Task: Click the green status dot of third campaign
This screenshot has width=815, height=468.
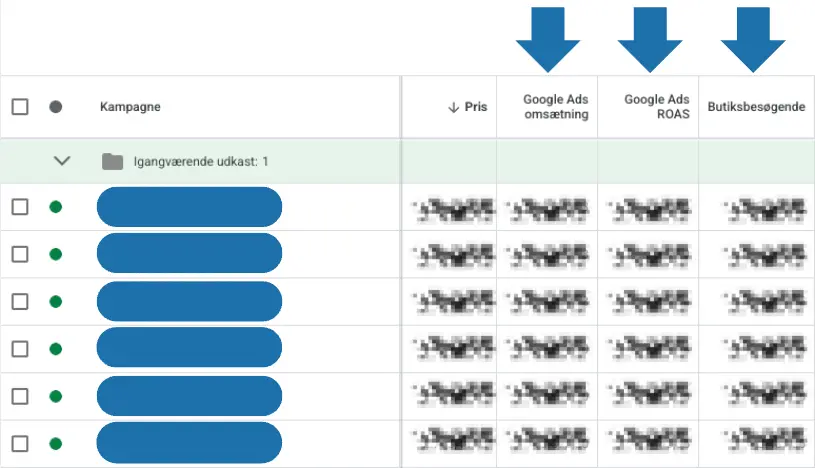Action: point(56,301)
